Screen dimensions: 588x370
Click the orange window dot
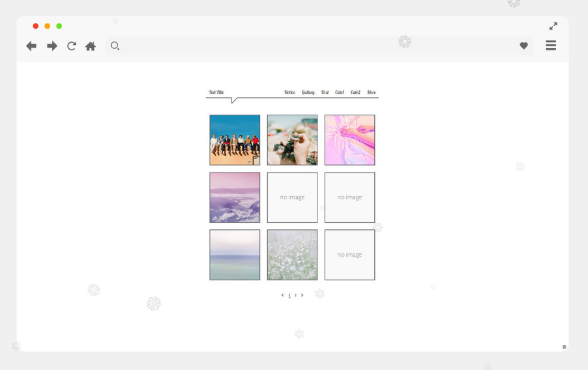click(47, 26)
